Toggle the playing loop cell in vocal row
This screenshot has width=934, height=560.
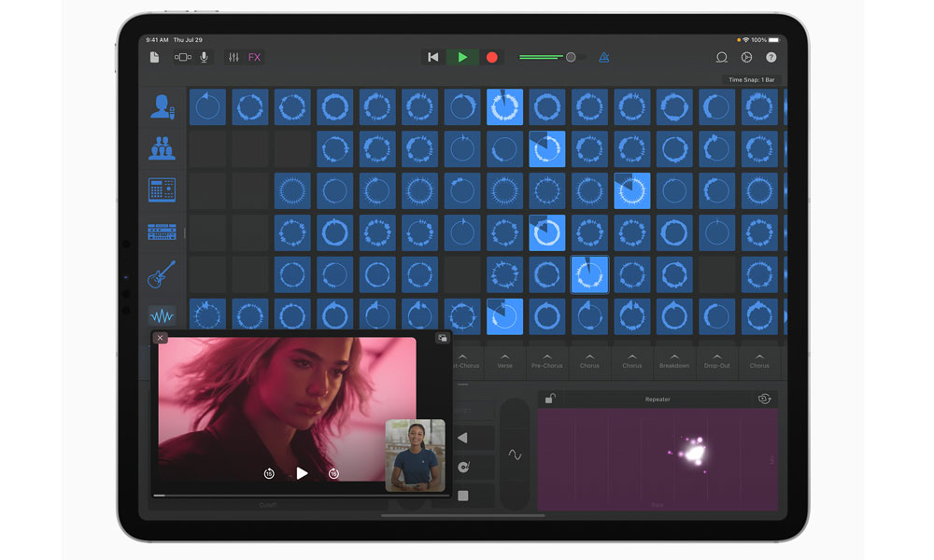pos(504,107)
